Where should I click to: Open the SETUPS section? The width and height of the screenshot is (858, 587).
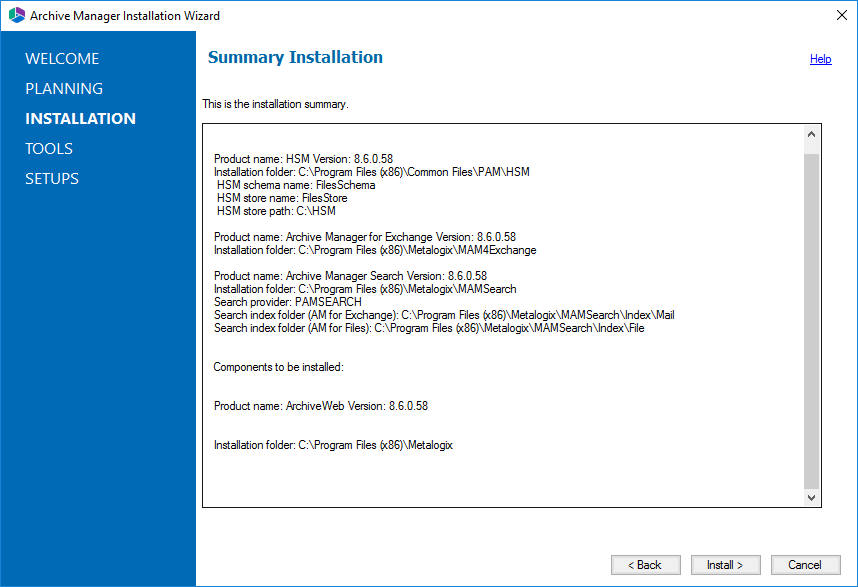(52, 179)
